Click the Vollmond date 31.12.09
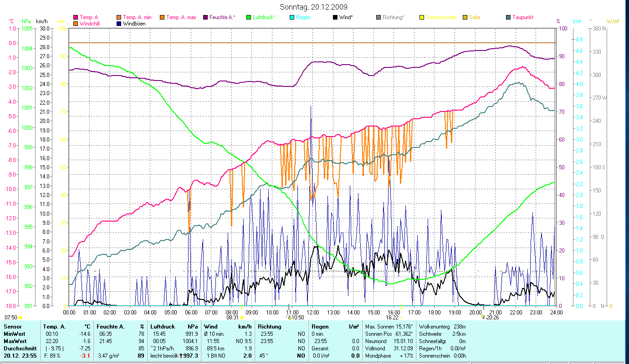 tap(404, 348)
